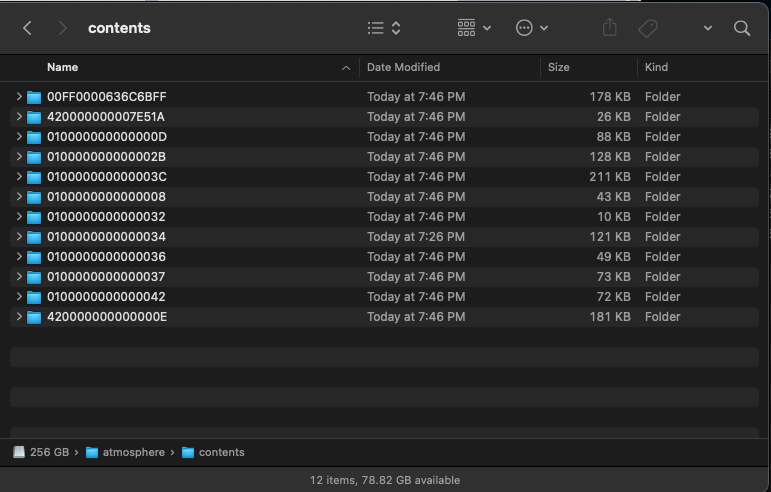Open search with the magnifier icon

click(x=742, y=28)
